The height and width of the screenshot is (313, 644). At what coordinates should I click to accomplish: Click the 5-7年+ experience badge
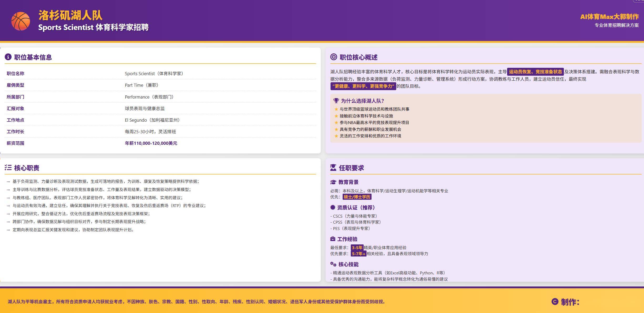coord(358,254)
